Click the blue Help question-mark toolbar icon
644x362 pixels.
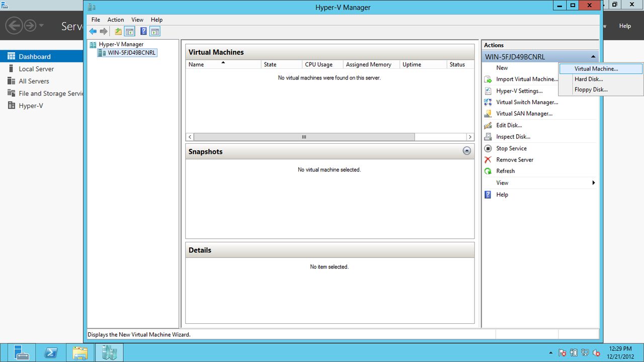(143, 31)
